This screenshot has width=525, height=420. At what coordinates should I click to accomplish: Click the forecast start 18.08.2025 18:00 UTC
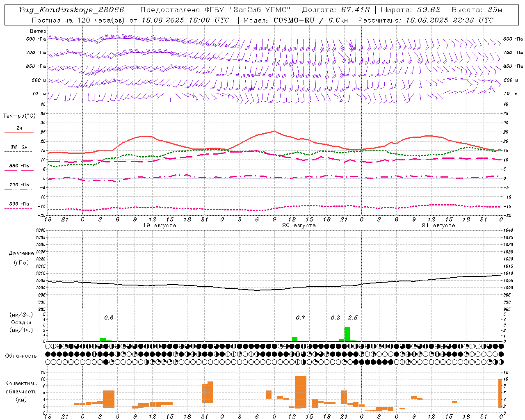[x=185, y=20]
